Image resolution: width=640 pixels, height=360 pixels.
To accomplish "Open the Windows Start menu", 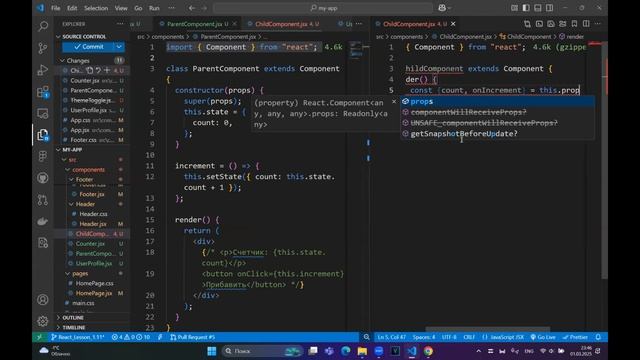I will coord(211,351).
